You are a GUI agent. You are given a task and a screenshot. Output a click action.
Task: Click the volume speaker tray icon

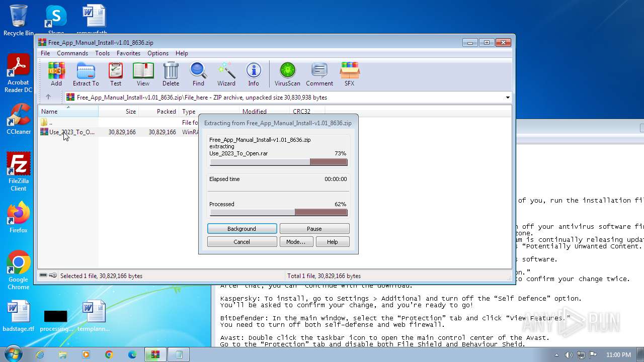[569, 355]
